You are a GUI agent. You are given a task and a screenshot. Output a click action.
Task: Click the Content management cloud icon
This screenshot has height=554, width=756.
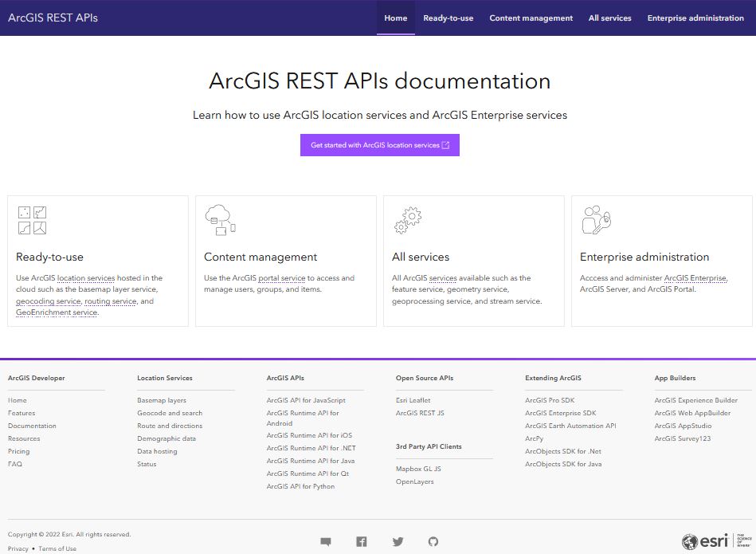[220, 220]
